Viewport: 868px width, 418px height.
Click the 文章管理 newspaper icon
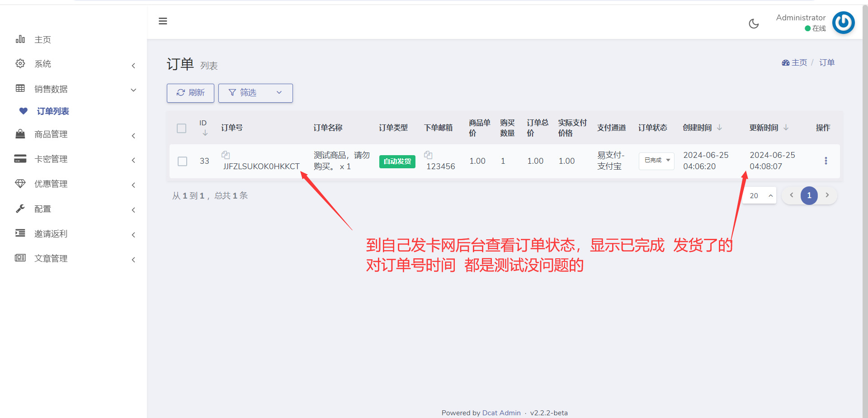[20, 258]
